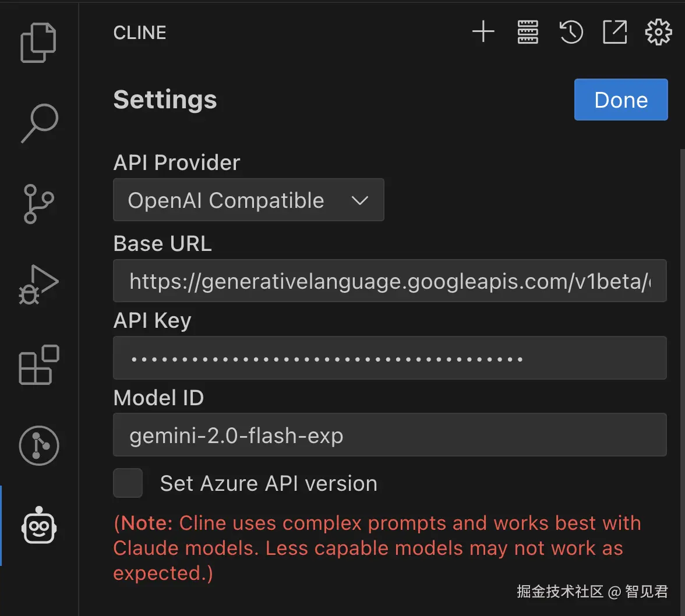Select the Cline robot icon
Viewport: 685px width, 616px height.
tap(39, 525)
